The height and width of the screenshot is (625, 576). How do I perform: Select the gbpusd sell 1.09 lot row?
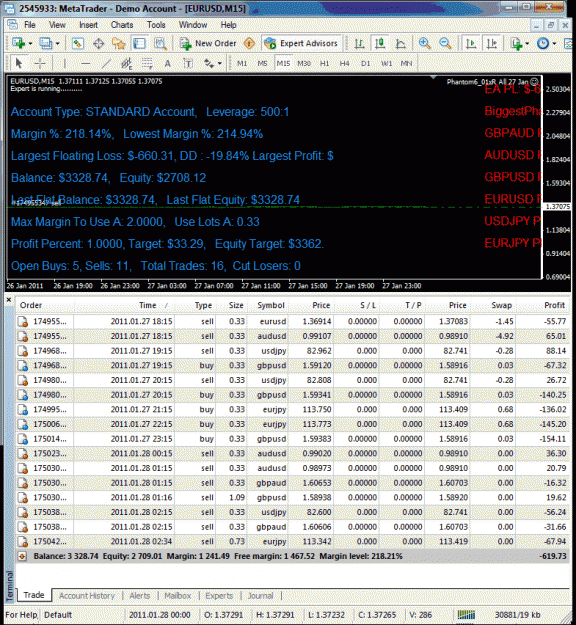[293, 497]
